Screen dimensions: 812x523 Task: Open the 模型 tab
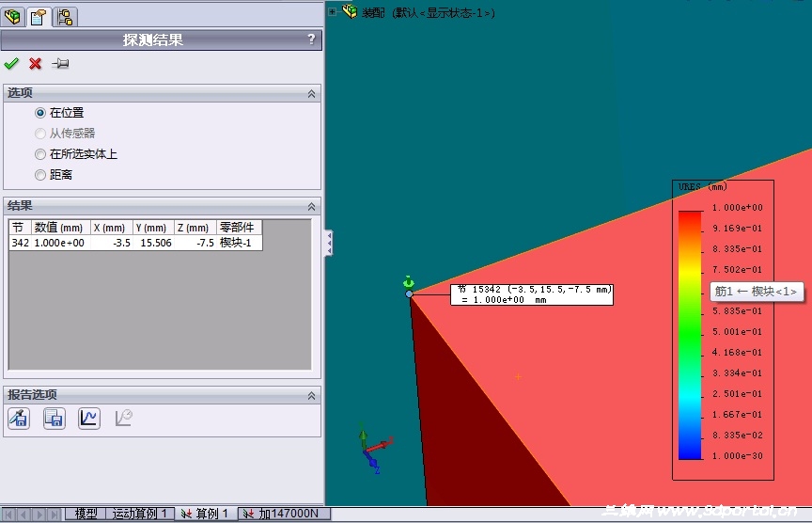[x=86, y=514]
